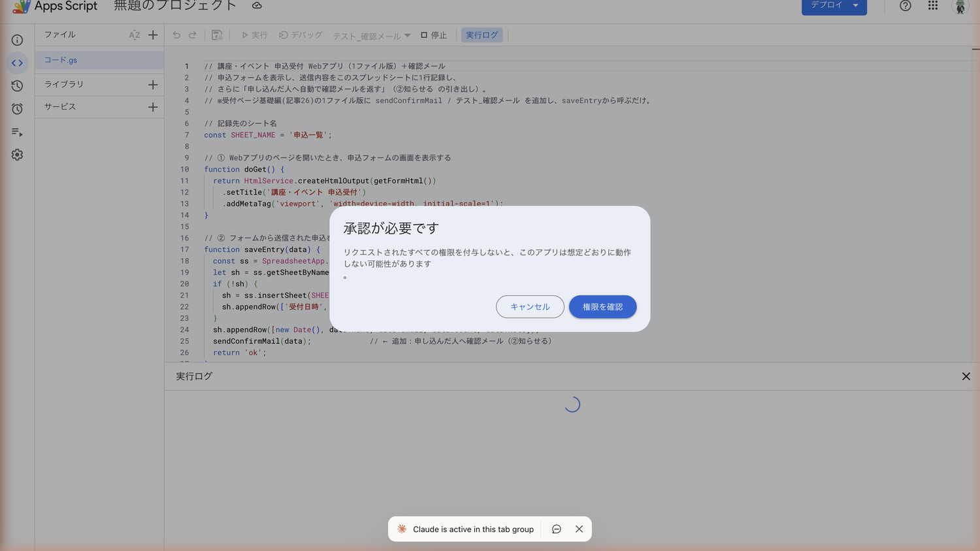Click the ライブラリ section label
980x551 pixels.
(x=64, y=84)
